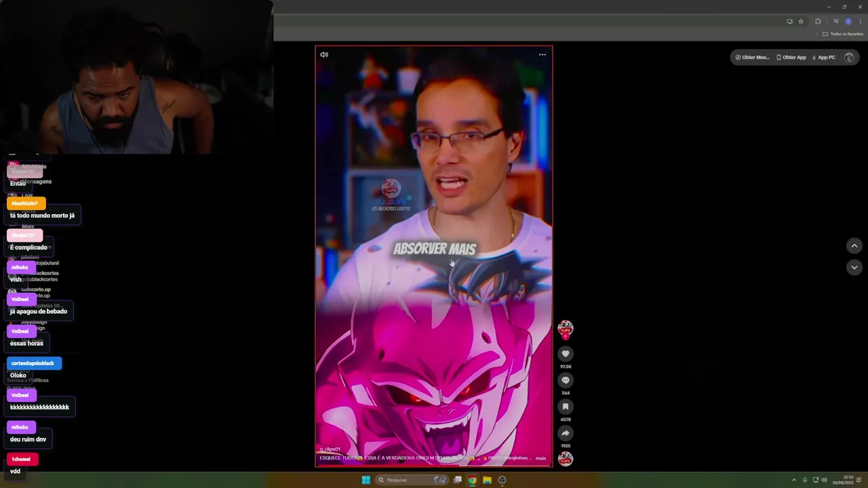This screenshot has height=488, width=868.
Task: Open Task View on the taskbar
Action: point(458,480)
